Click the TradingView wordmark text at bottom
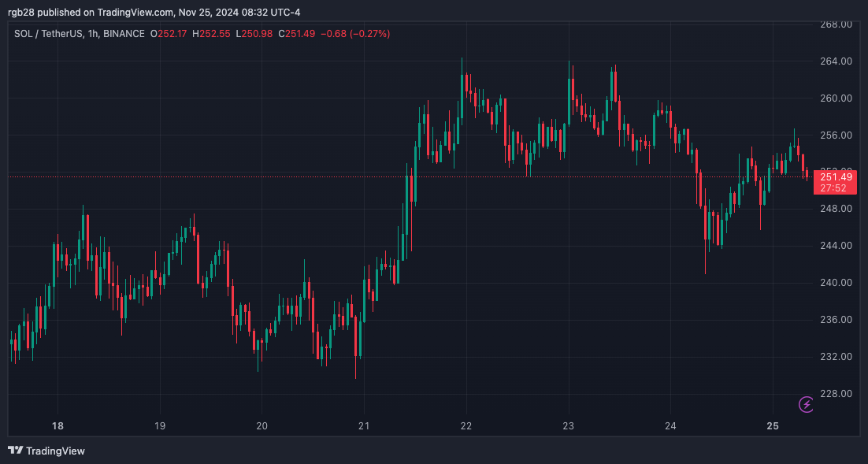Screen dimensions: 868x464 coord(55,451)
